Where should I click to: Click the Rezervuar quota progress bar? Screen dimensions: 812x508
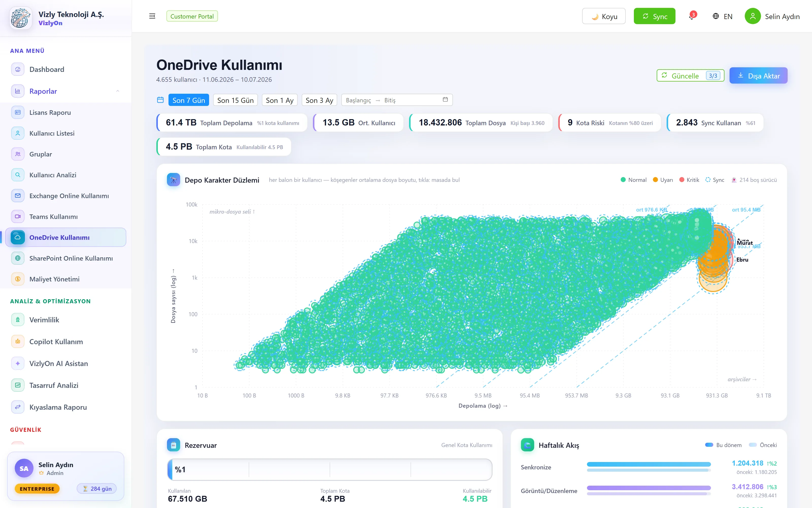pyautogui.click(x=330, y=469)
